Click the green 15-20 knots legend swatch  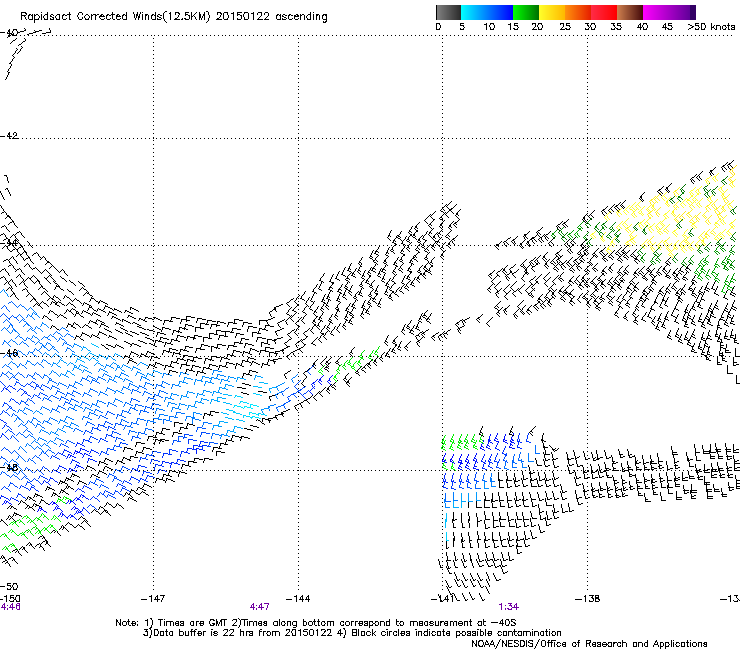(526, 12)
